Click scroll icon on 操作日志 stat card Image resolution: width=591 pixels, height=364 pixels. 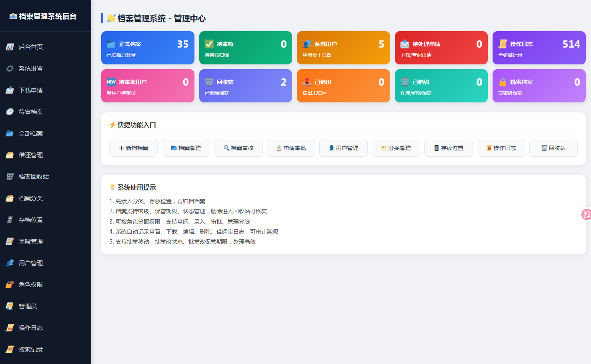point(503,44)
